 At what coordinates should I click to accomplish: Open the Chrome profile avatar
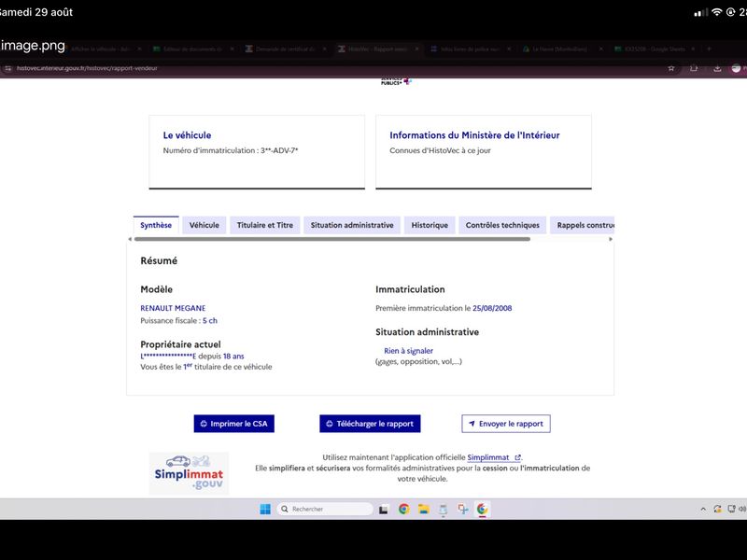[x=737, y=68]
